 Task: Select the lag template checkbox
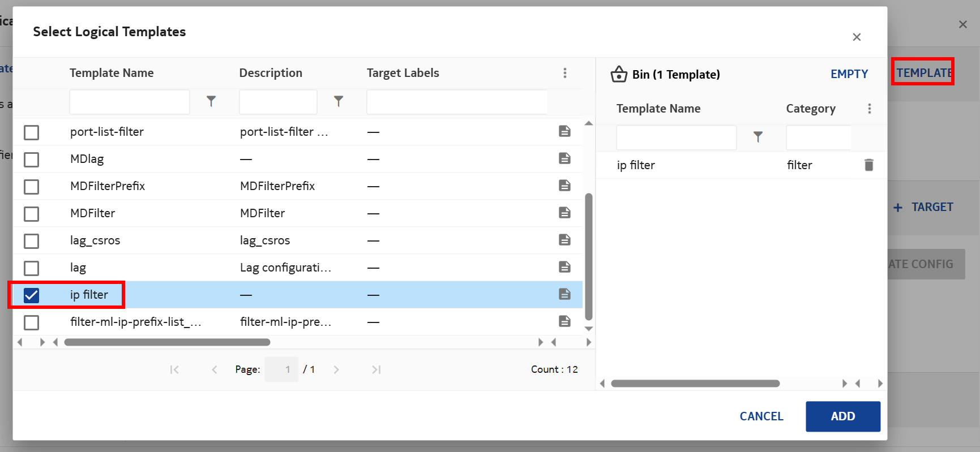click(x=32, y=268)
